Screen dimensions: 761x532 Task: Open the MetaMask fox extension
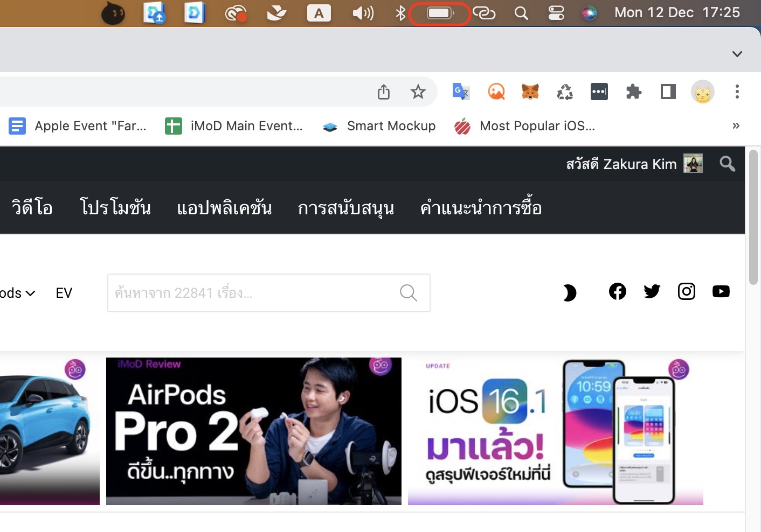(x=530, y=92)
